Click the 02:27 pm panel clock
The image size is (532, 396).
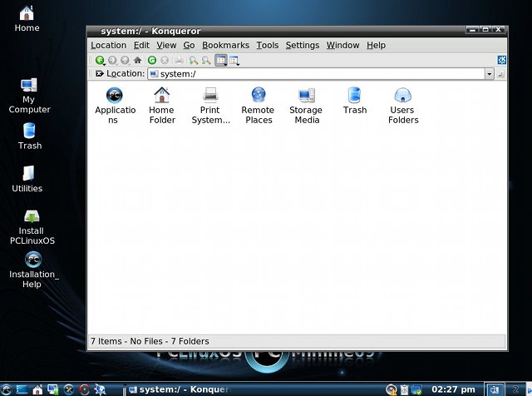tap(453, 389)
